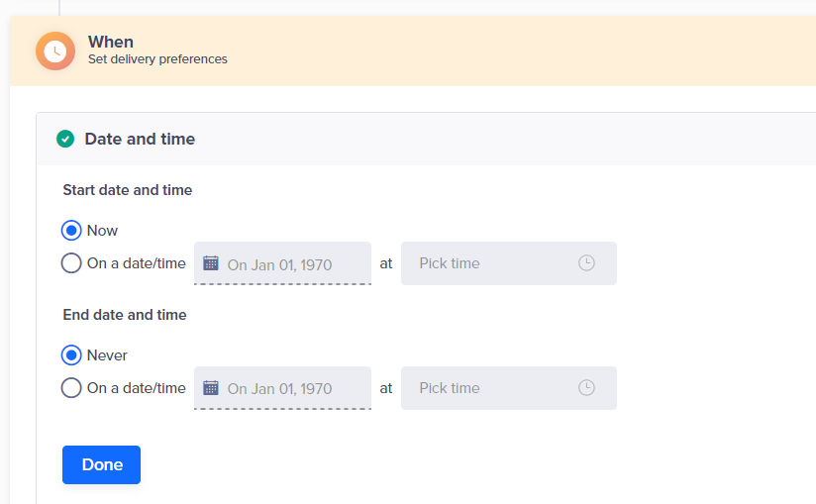Click the calendar icon in end date field
The image size is (816, 504).
[211, 388]
